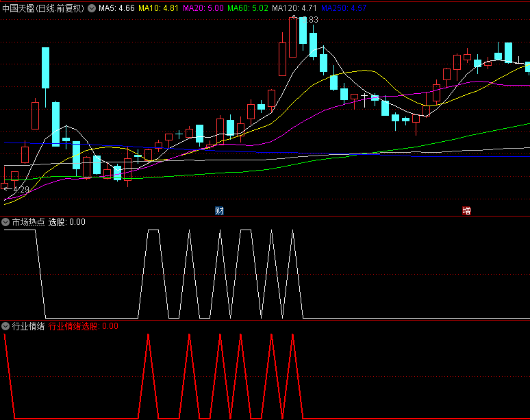Open the dropdown arrow beside 中国天楹 title
The image size is (530, 420).
click(x=92, y=8)
